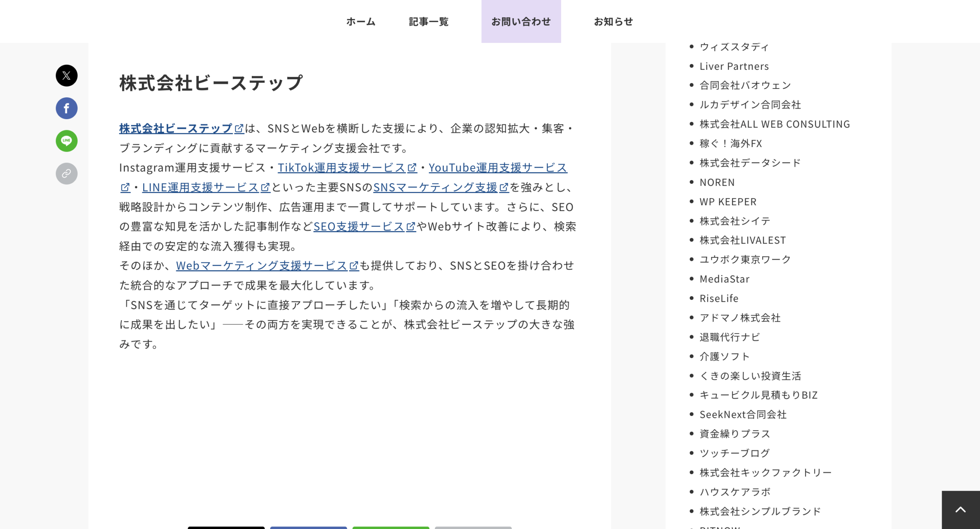Screen dimensions: 980x529
Task: Select キュービクル見積もりBIZ in the sidebar
Action: coord(759,395)
